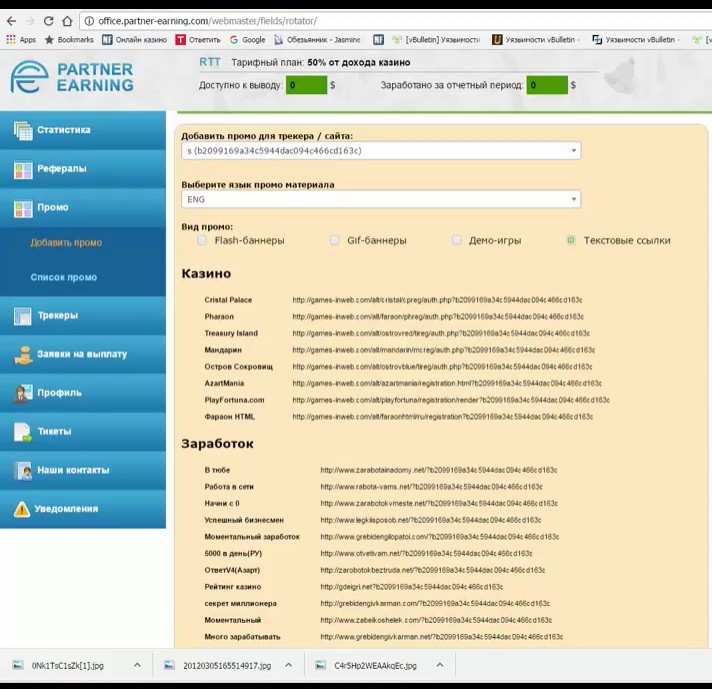The height and width of the screenshot is (689, 712).
Task: Open the Bookmarks star folder
Action: (x=69, y=40)
